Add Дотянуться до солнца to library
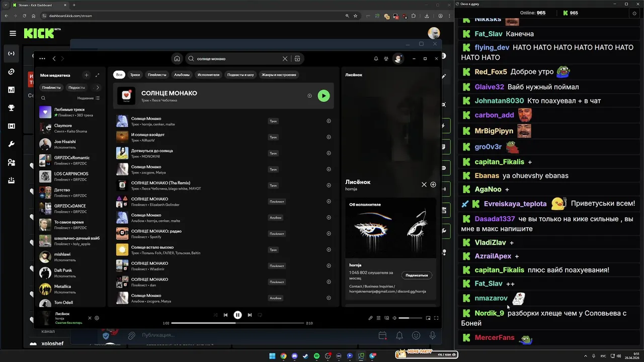 [x=329, y=153]
